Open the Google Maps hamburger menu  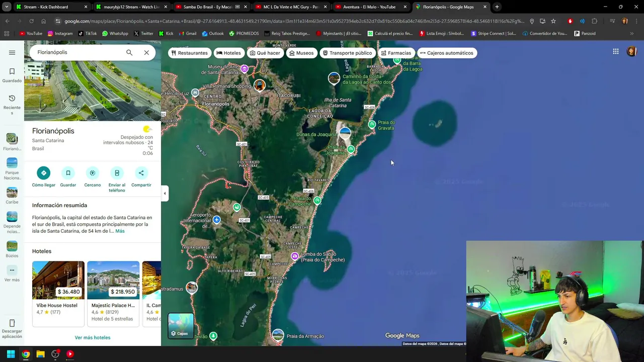click(x=12, y=52)
